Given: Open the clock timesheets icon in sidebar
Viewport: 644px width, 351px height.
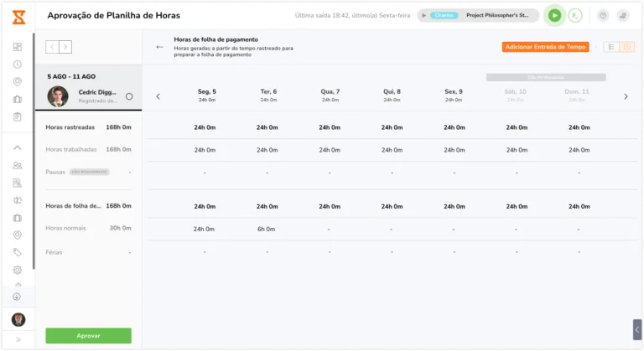Looking at the screenshot, I should pos(18,65).
